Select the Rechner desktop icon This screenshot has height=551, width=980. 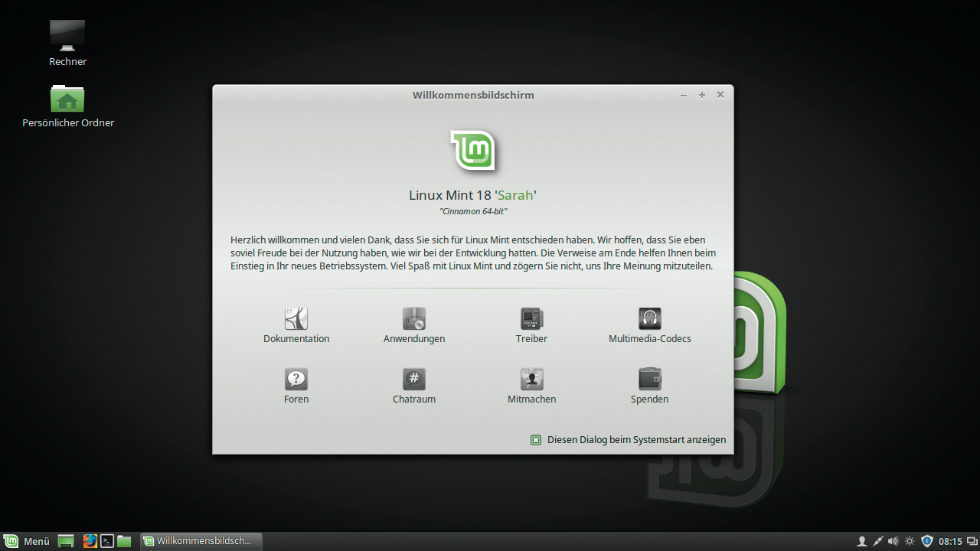(67, 37)
